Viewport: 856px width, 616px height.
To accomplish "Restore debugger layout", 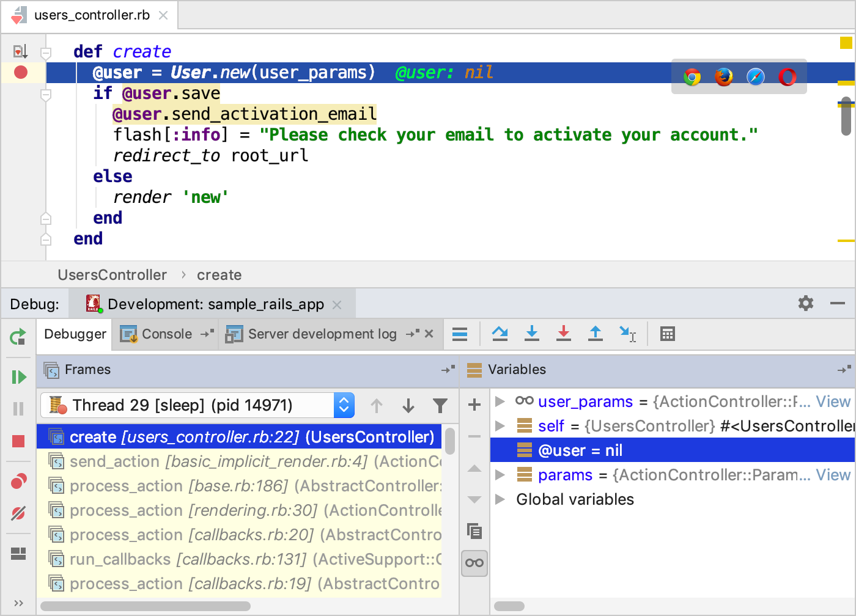I will [18, 554].
